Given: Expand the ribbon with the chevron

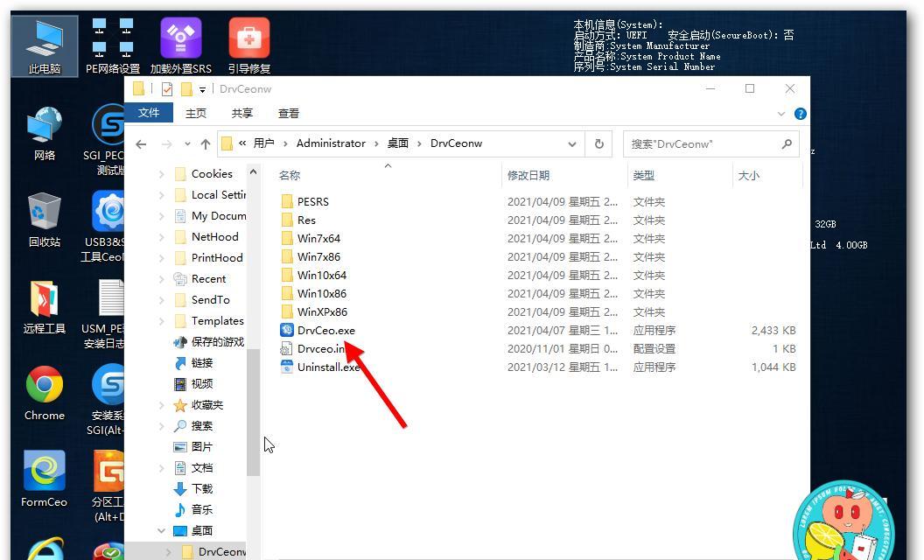Looking at the screenshot, I should 781,114.
